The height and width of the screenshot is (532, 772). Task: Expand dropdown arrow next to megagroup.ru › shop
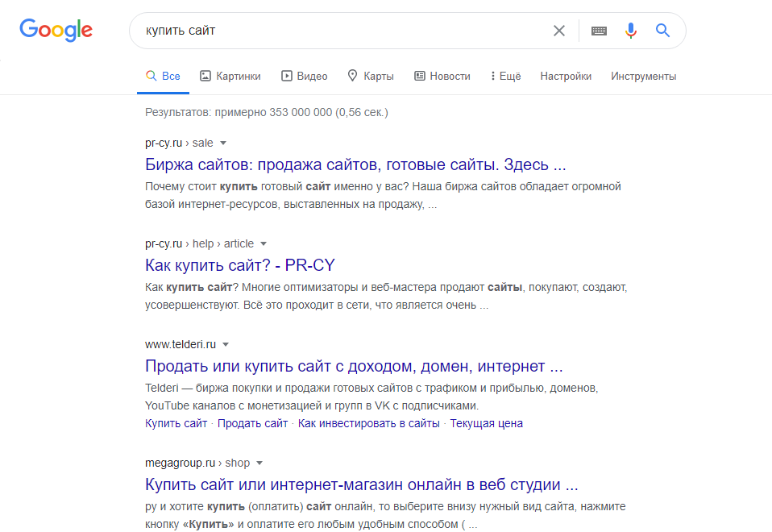point(259,463)
